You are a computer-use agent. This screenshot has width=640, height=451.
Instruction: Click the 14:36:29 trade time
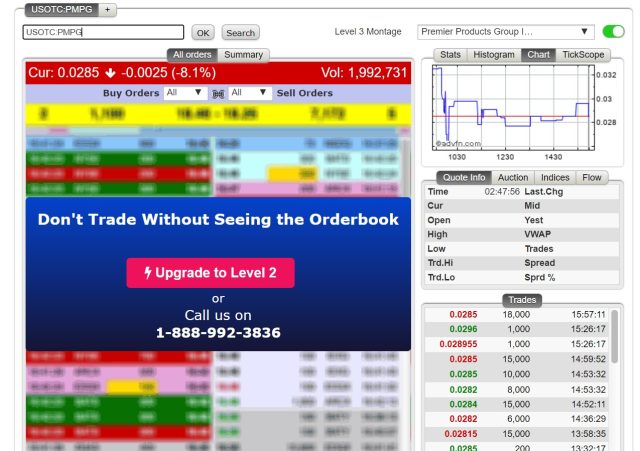tap(588, 419)
